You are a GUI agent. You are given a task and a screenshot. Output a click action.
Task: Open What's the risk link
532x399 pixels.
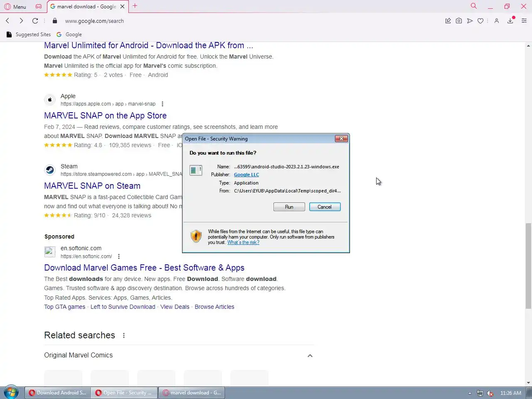pyautogui.click(x=243, y=242)
